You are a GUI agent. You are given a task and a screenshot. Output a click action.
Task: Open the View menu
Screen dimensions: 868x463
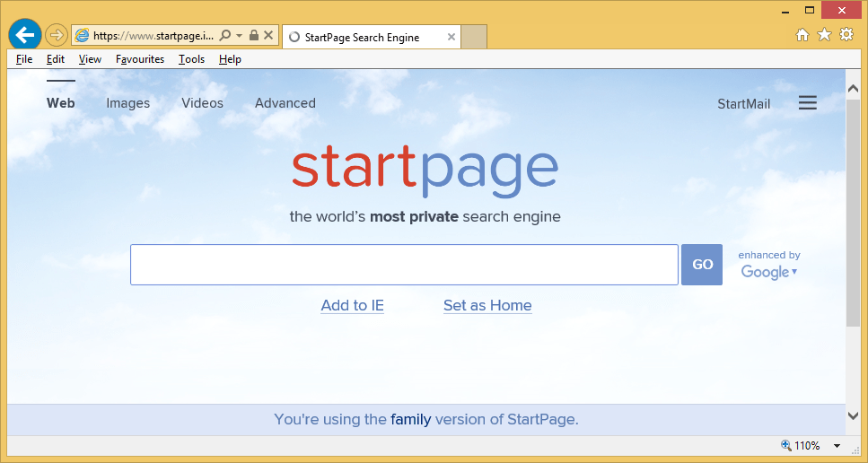pos(90,59)
